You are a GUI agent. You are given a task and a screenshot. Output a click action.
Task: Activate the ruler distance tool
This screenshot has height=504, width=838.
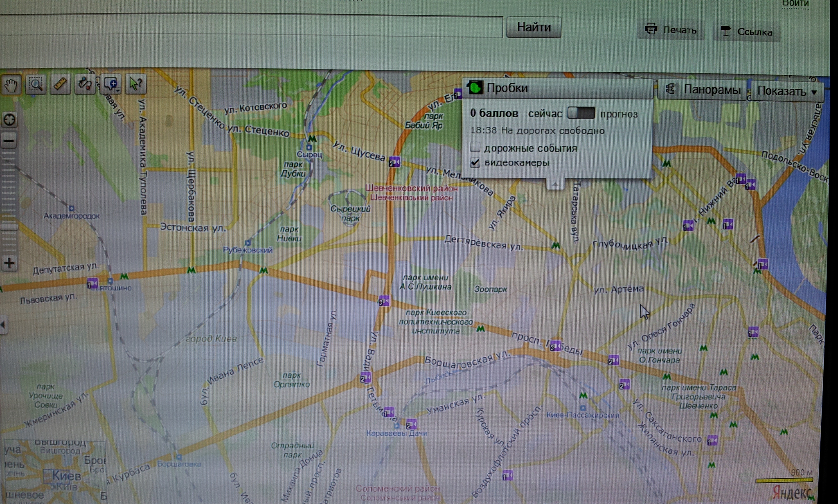point(60,84)
